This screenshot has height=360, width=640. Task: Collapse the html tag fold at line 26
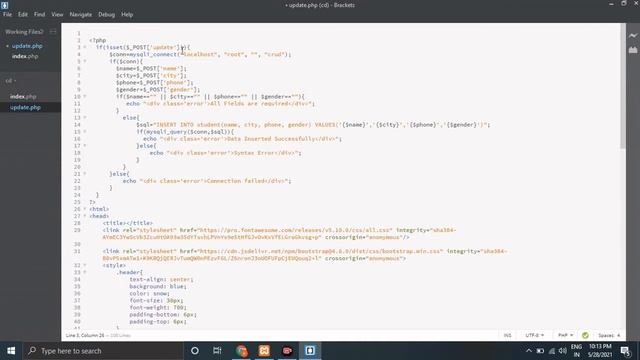85,209
